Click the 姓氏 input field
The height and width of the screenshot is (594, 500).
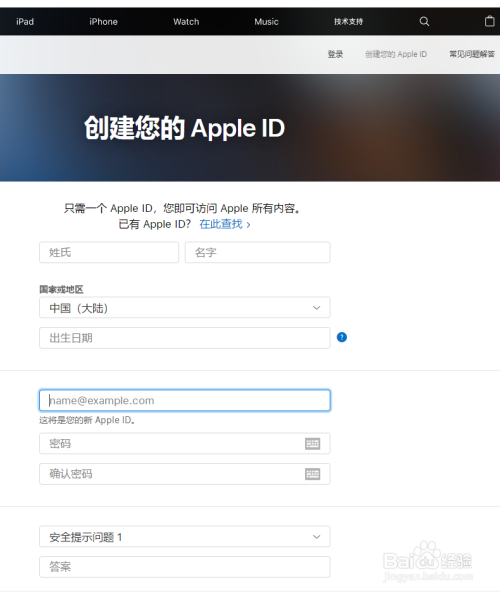pyautogui.click(x=109, y=252)
